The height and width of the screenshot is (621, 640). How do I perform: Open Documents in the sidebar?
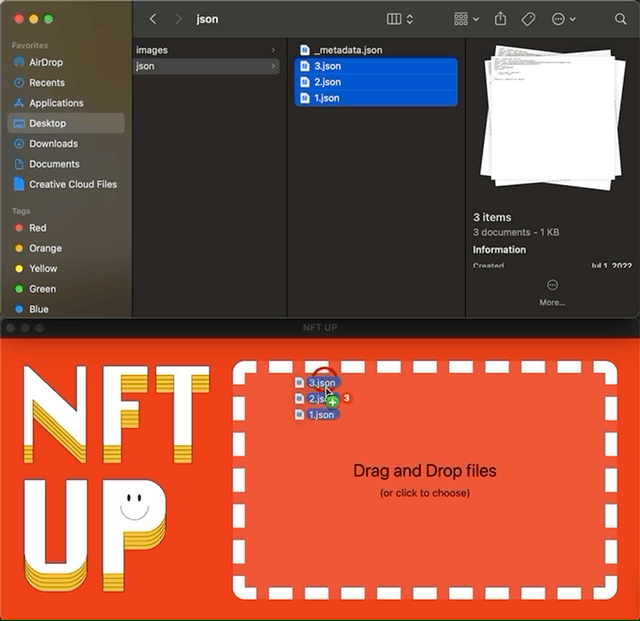click(x=66, y=164)
